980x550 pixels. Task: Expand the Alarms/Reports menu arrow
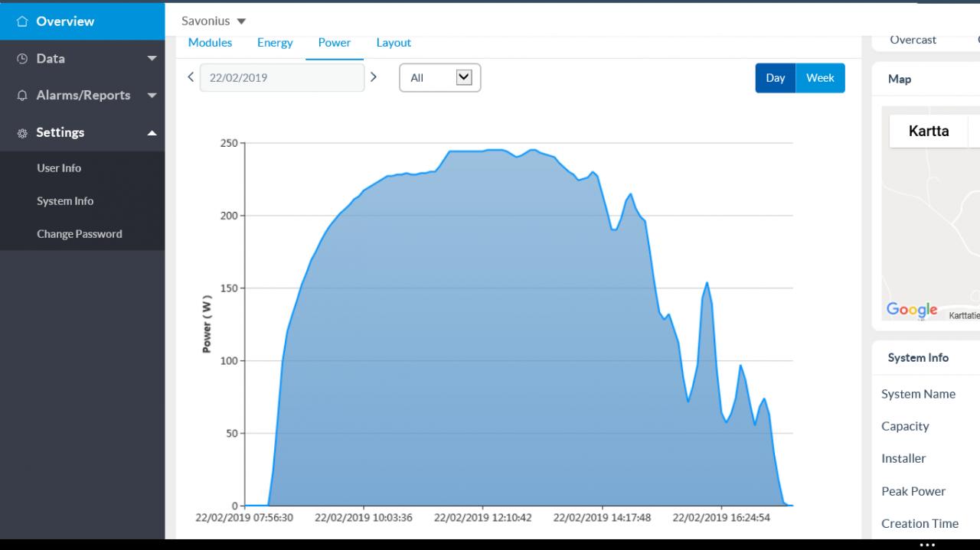tap(152, 96)
